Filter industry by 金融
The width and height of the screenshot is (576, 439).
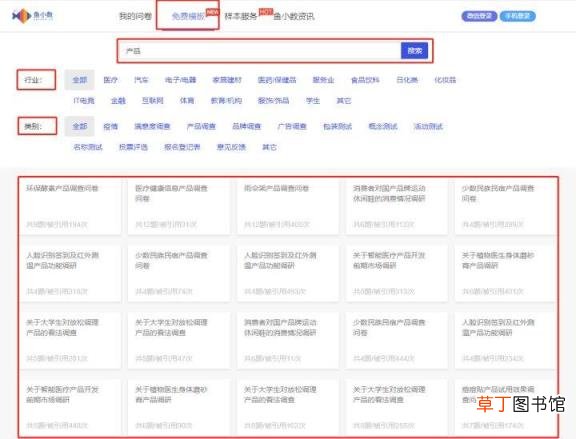click(118, 100)
